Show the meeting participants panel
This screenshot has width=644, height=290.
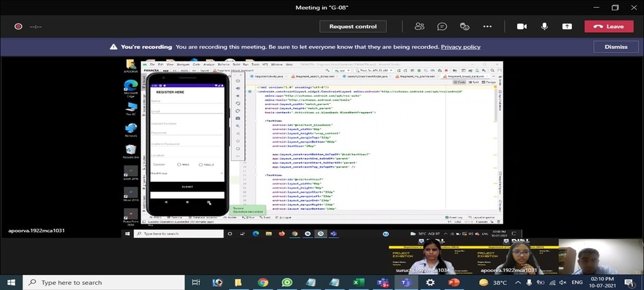pos(420,26)
